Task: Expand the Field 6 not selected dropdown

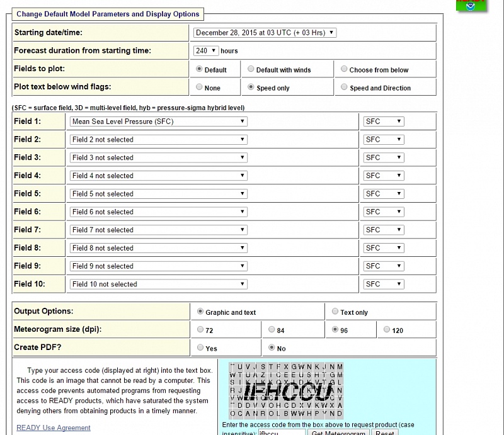Action: click(x=159, y=212)
